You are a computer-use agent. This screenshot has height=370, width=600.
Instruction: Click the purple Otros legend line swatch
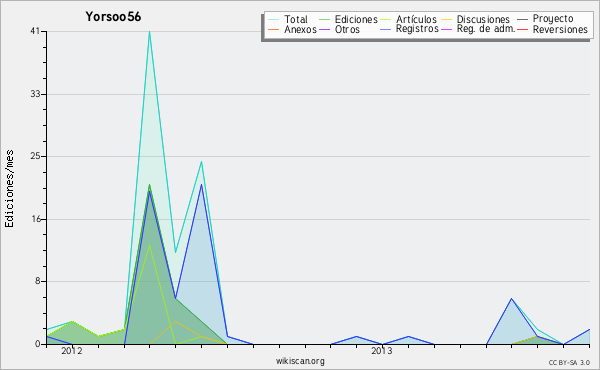[x=324, y=29]
